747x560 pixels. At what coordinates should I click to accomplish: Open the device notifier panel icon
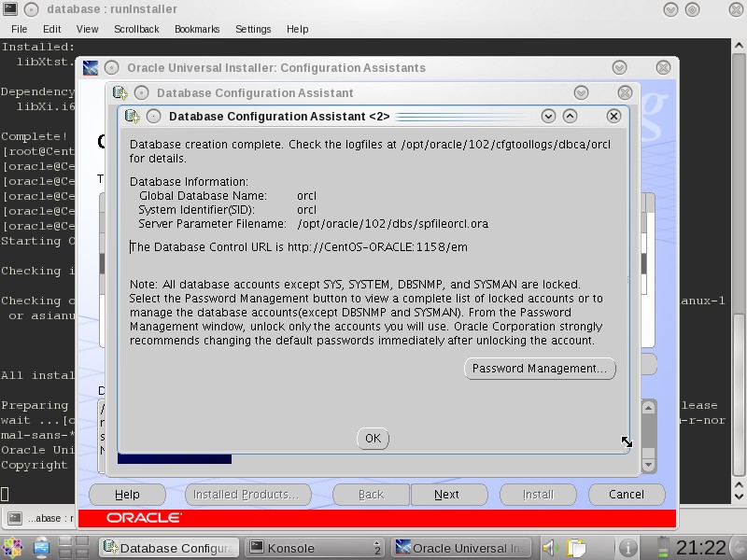(42, 548)
